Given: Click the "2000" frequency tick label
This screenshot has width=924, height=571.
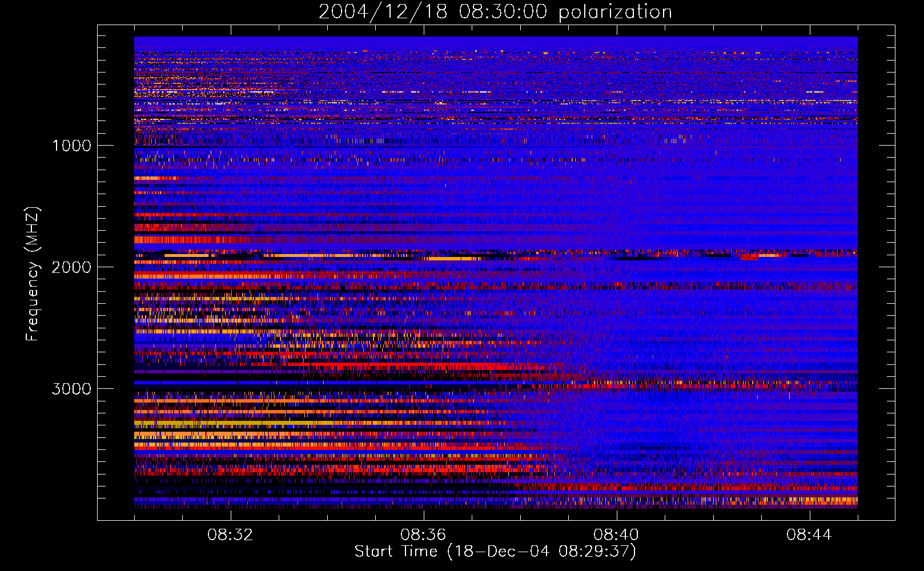Looking at the screenshot, I should [71, 267].
